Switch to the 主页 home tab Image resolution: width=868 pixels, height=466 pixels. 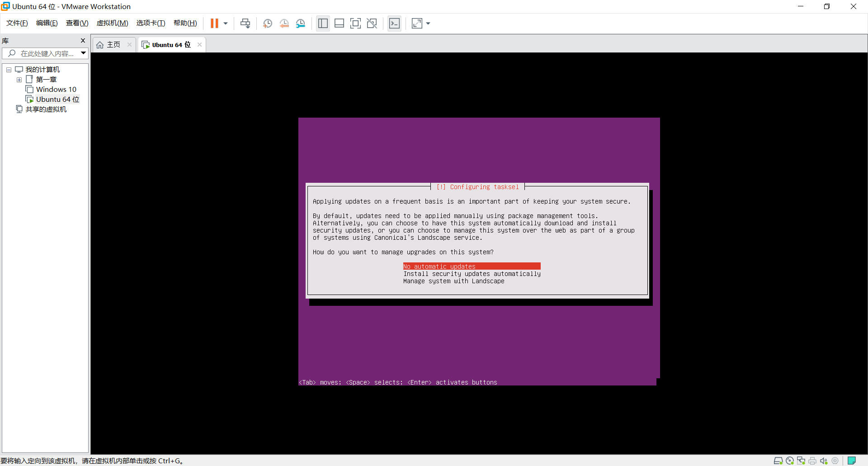click(113, 45)
